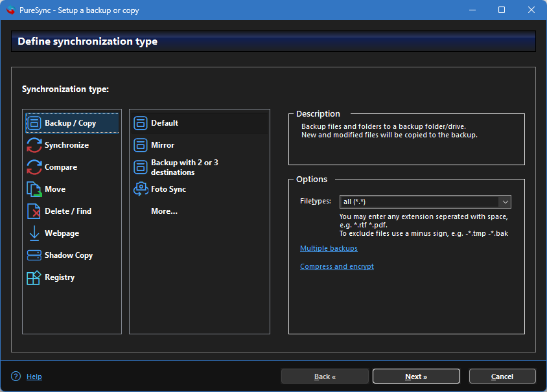Choose the Foto Sync label

169,189
